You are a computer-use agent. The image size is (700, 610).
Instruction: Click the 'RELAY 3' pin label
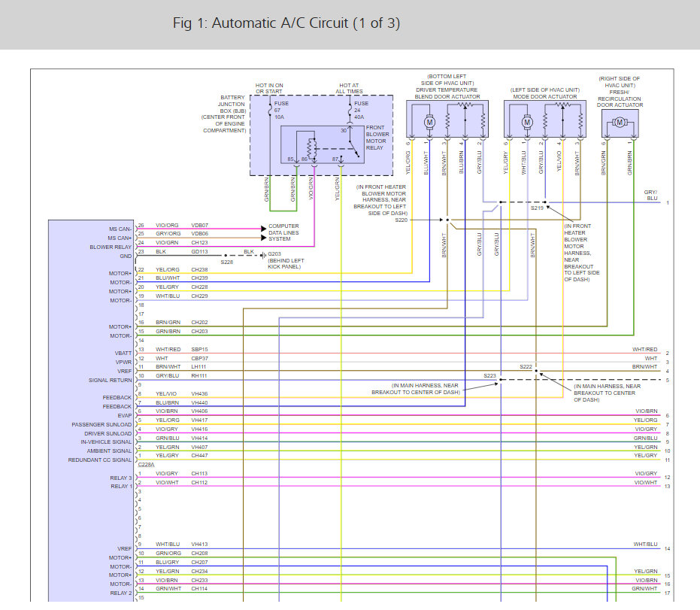121,478
